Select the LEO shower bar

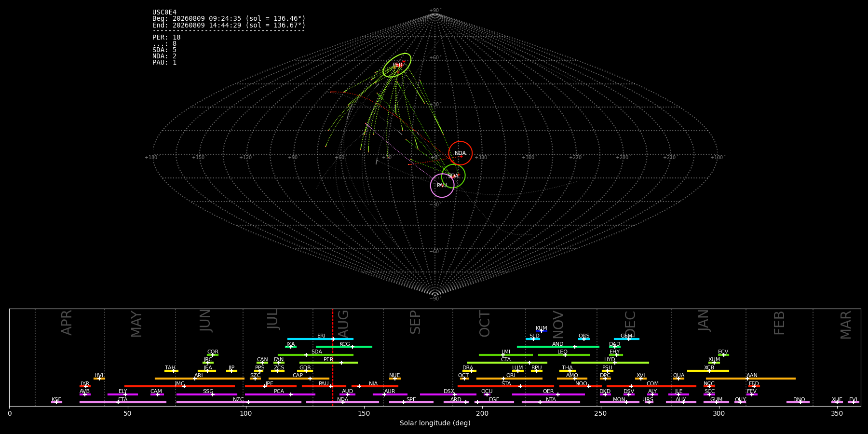(564, 355)
